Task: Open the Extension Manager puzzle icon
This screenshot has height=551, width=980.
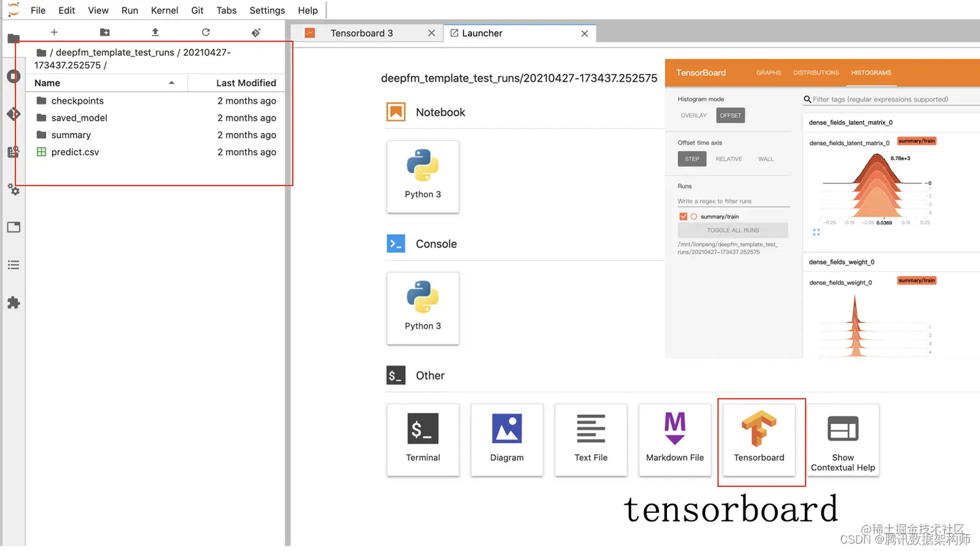Action: [x=13, y=303]
